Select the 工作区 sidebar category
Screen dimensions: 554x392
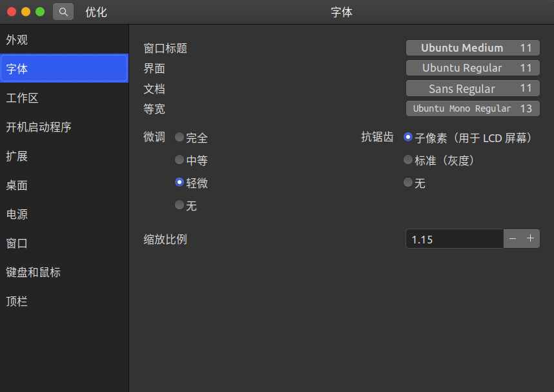click(39, 98)
